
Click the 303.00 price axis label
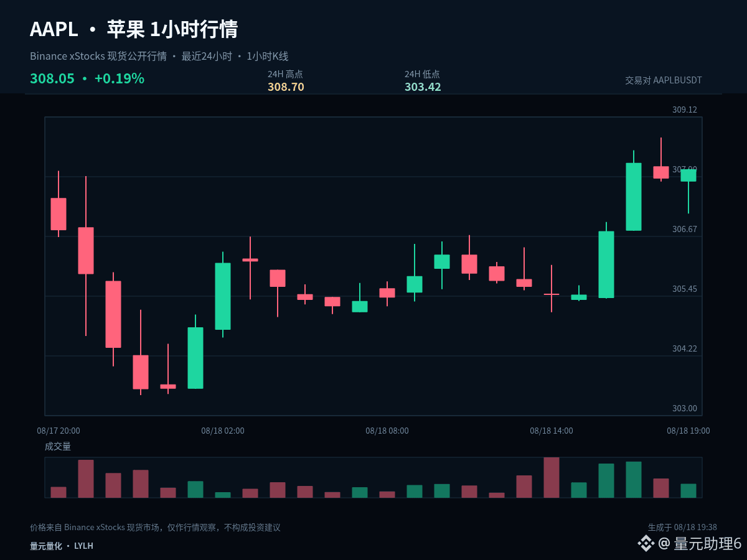tap(685, 408)
